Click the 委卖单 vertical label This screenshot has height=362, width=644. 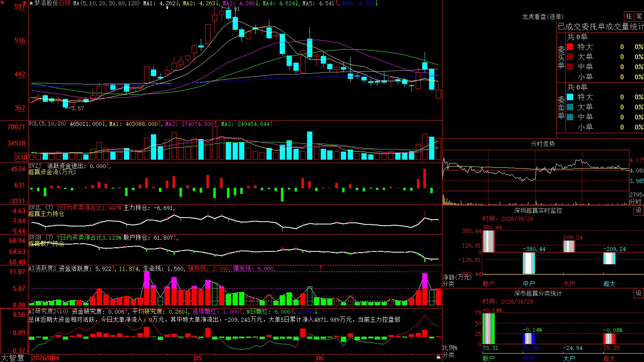(x=561, y=107)
